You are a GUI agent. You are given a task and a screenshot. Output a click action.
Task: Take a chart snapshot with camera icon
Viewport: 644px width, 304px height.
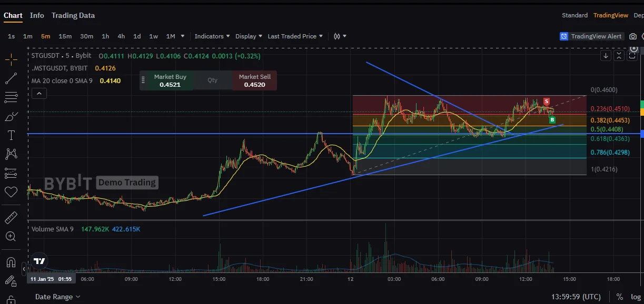point(633,36)
